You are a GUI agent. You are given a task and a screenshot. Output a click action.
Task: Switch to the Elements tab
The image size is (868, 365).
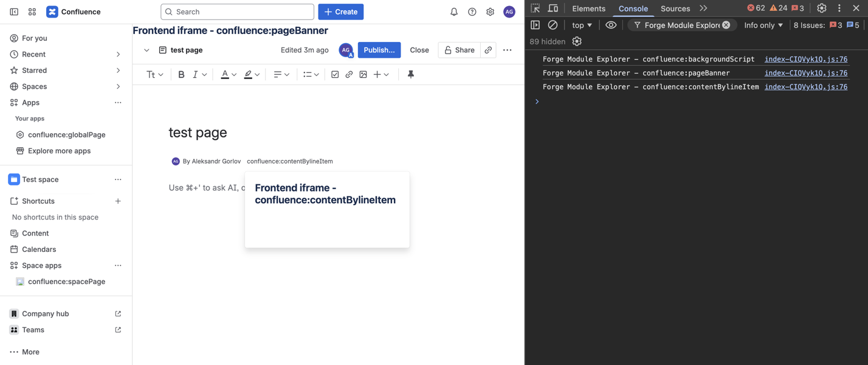pyautogui.click(x=588, y=9)
